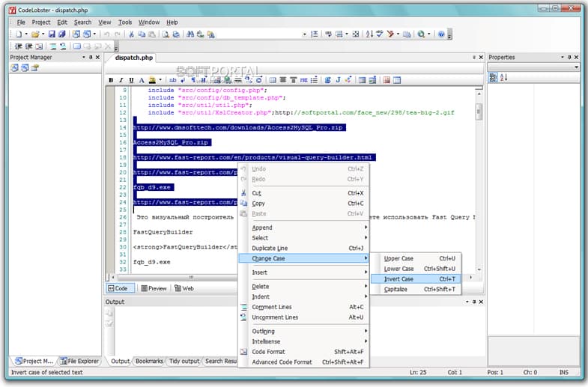The height and width of the screenshot is (387, 588).
Task: Click the highlight color icon in HTML toolbar
Action: pyautogui.click(x=152, y=80)
